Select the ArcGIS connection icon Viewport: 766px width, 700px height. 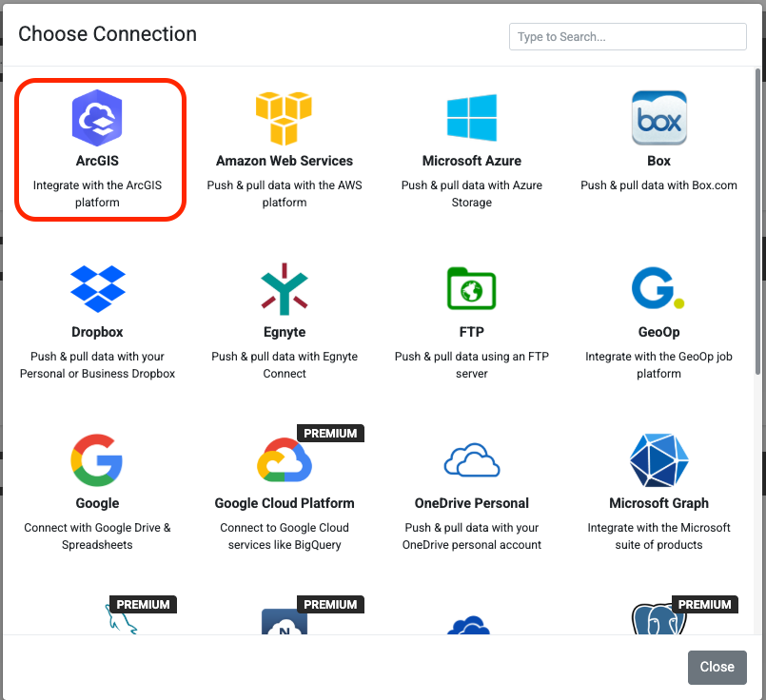coord(97,118)
